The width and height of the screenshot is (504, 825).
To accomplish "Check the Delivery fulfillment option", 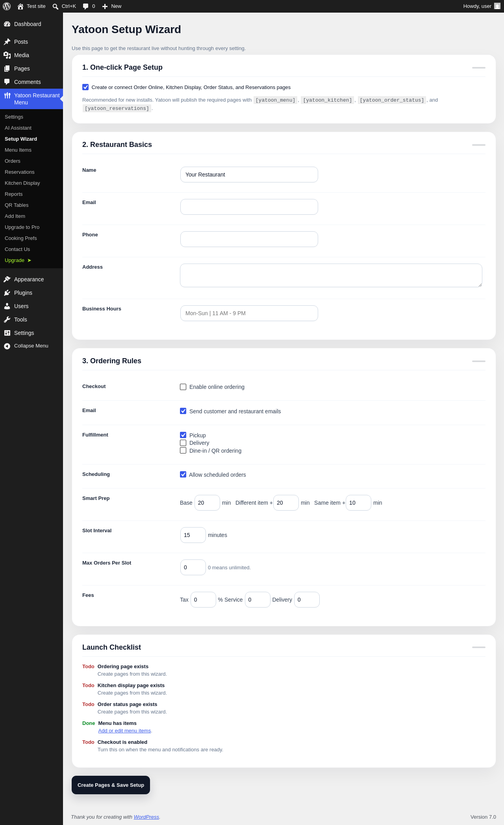I will tap(183, 443).
